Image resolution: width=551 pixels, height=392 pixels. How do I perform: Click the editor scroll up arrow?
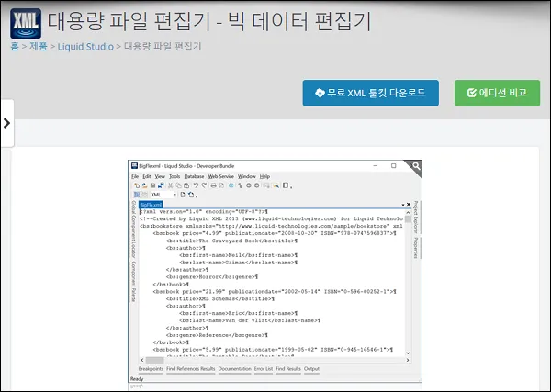coord(408,212)
